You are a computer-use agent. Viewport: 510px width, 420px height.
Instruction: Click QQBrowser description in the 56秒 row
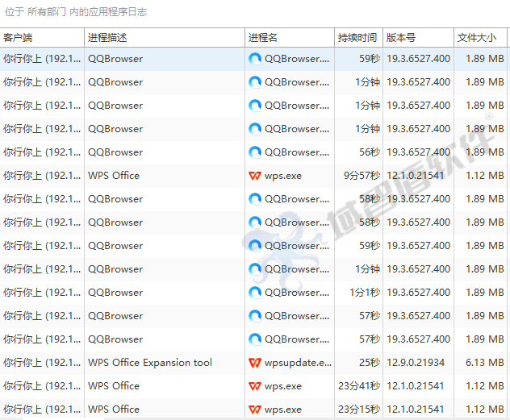[115, 152]
